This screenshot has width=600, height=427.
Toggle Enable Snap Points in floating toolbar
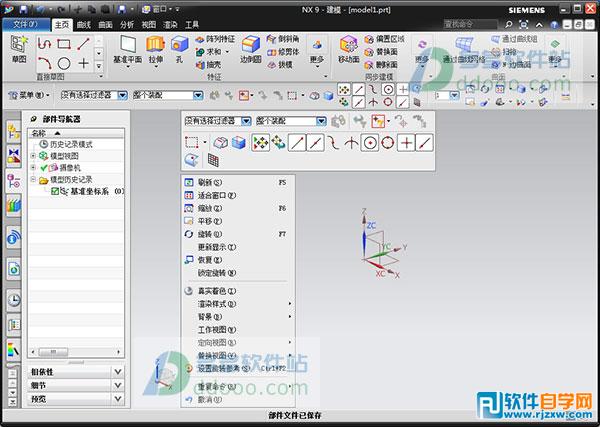point(261,143)
